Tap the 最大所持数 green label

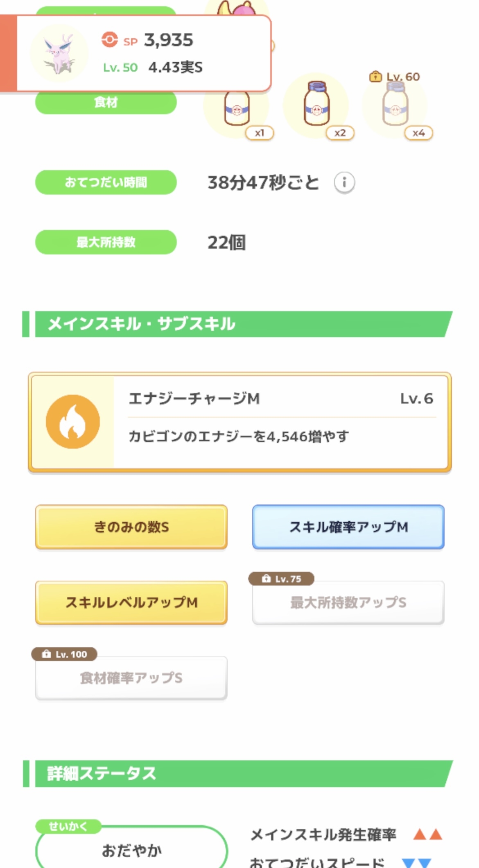point(106,242)
